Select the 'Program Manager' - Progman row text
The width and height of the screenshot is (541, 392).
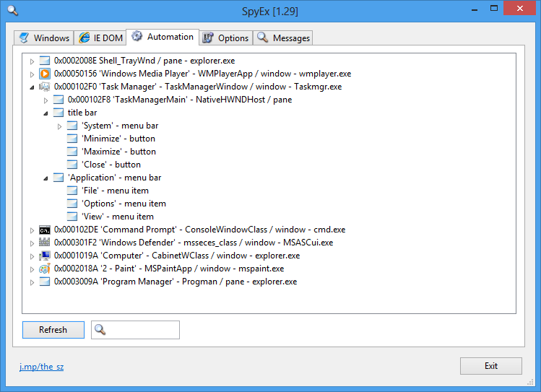(176, 282)
